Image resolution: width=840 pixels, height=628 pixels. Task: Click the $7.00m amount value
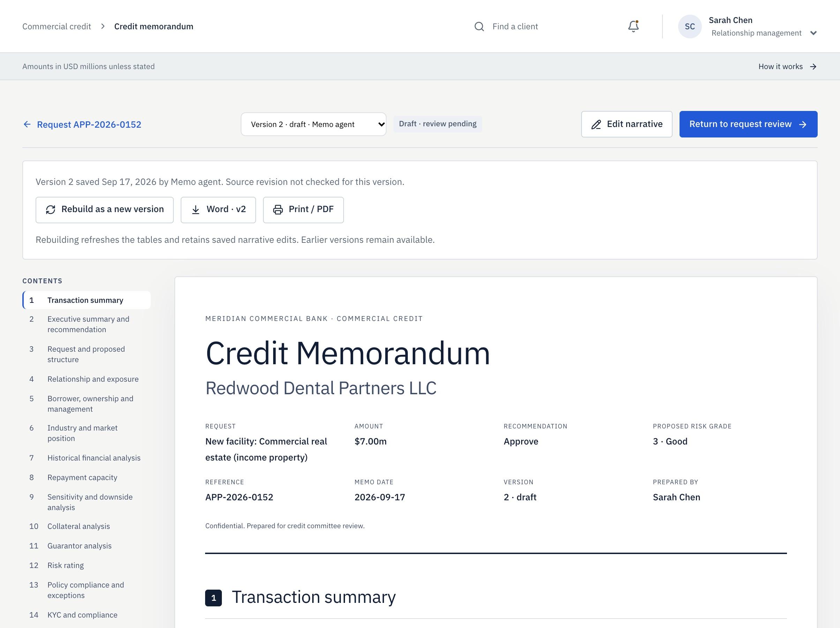coord(370,441)
